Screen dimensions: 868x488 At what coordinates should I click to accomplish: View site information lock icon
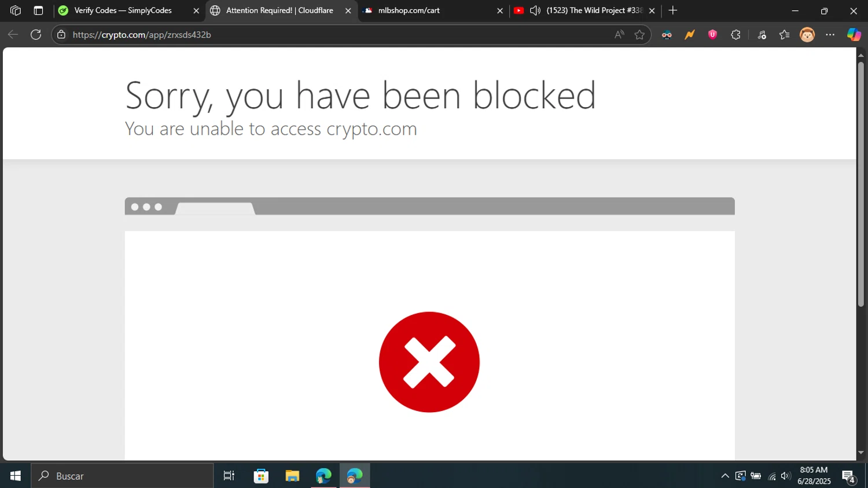click(61, 35)
